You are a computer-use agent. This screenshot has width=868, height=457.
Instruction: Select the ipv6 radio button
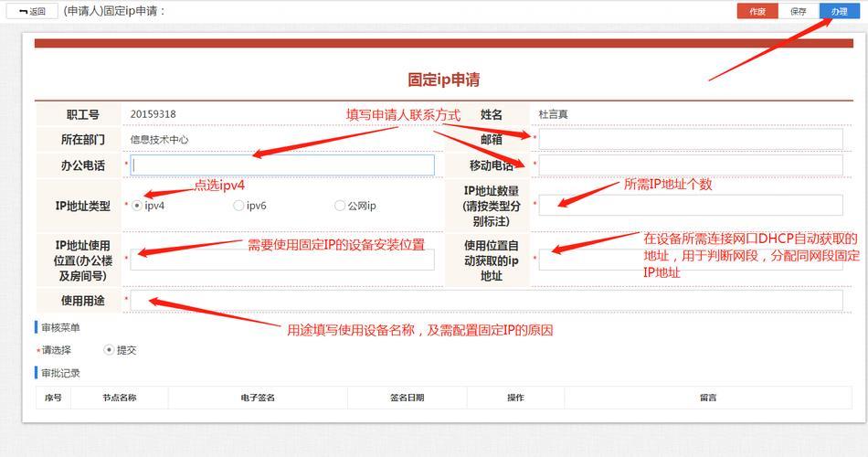coord(238,206)
